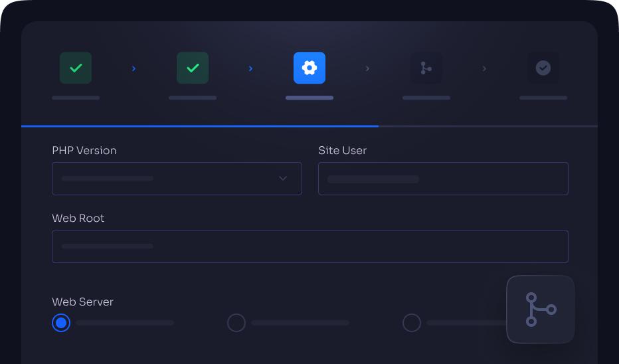Image resolution: width=619 pixels, height=364 pixels.
Task: Click the final circled checkmark step icon
Action: pos(543,68)
